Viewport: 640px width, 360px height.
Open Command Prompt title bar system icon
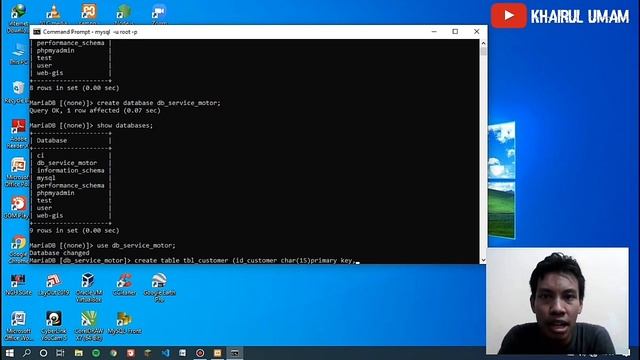coord(37,32)
